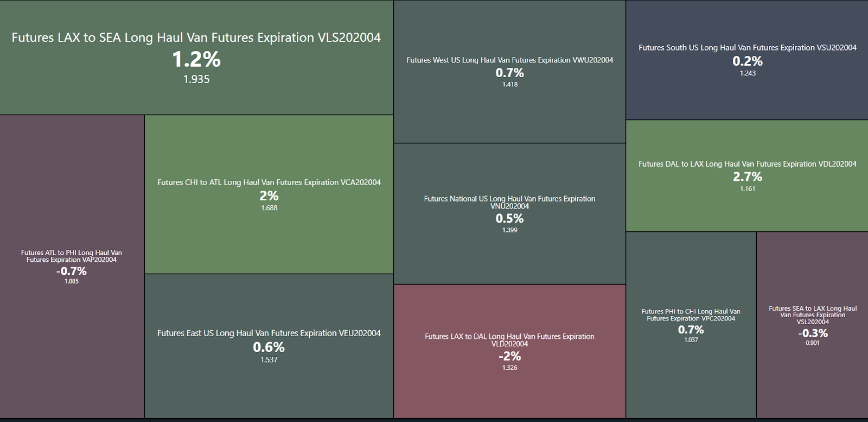Select the -0.7% value on ATL to PHI

tap(72, 271)
